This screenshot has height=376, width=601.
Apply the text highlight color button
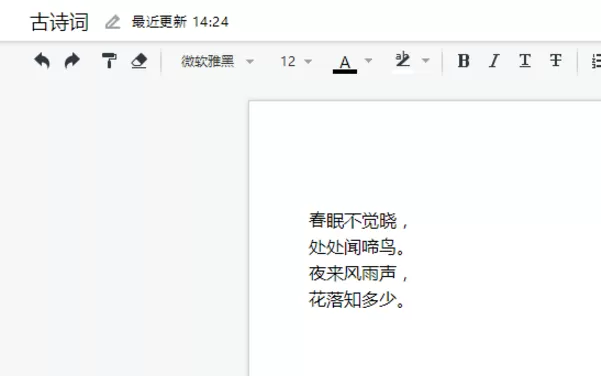click(403, 62)
